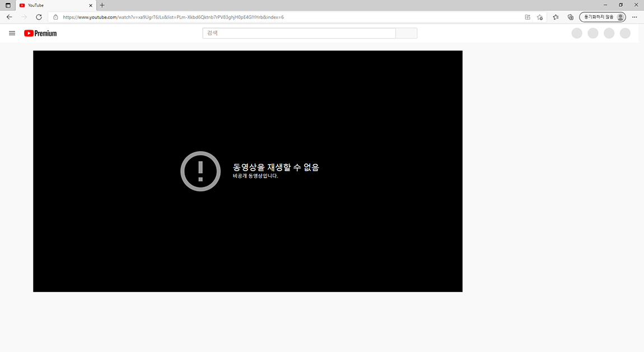
Task: Select the YouTube URL in the address bar
Action: point(174,17)
